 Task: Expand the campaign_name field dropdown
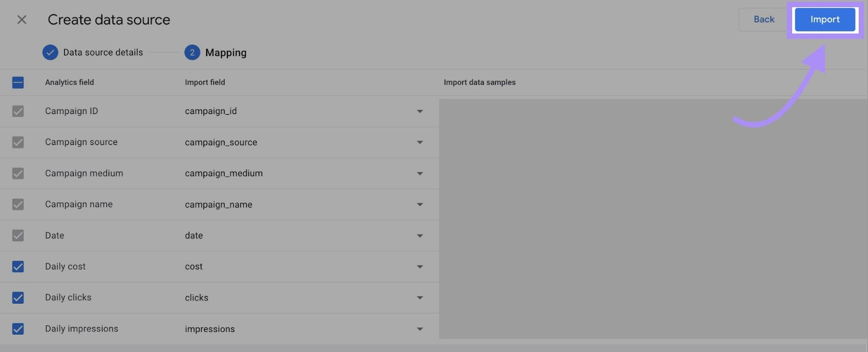pos(419,204)
